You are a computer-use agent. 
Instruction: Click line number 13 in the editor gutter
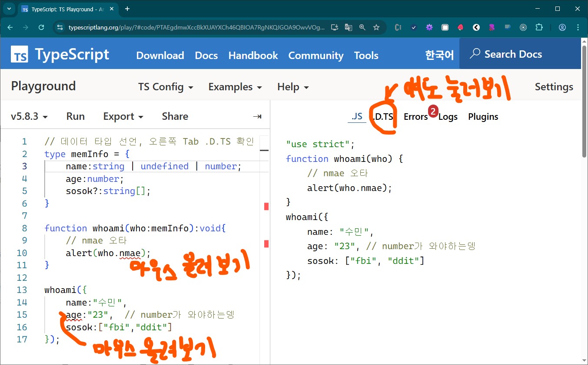(x=22, y=290)
